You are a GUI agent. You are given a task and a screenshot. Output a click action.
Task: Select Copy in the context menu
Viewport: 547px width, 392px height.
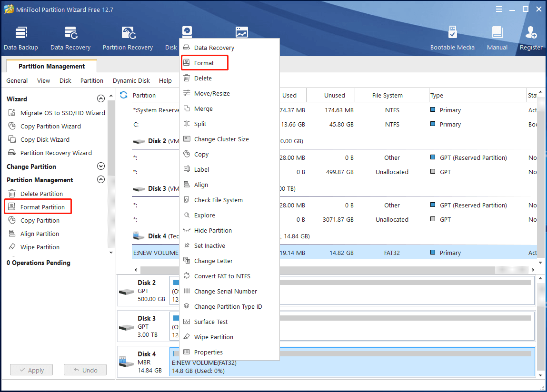229,155
